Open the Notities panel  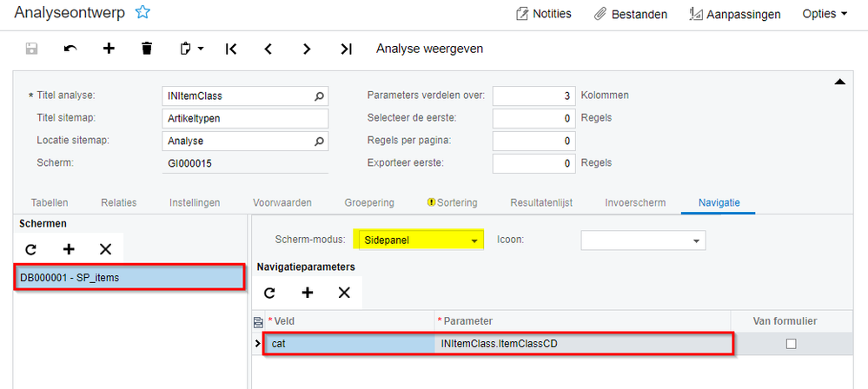(x=544, y=14)
